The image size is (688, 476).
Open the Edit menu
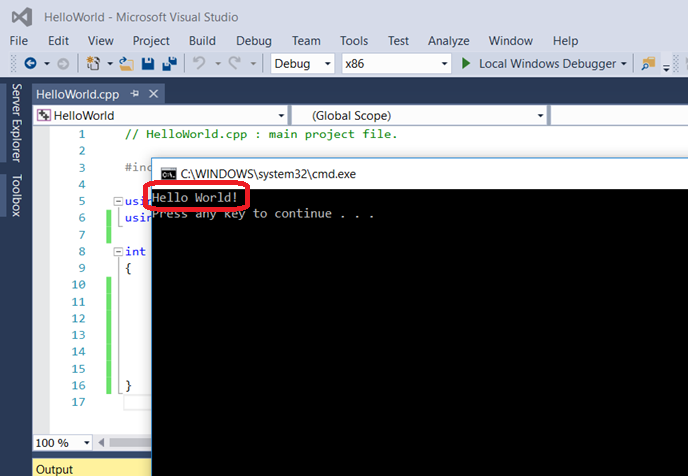pyautogui.click(x=58, y=41)
